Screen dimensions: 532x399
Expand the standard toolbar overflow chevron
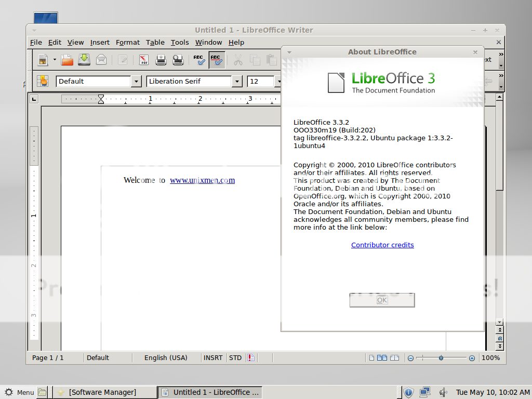tap(501, 54)
